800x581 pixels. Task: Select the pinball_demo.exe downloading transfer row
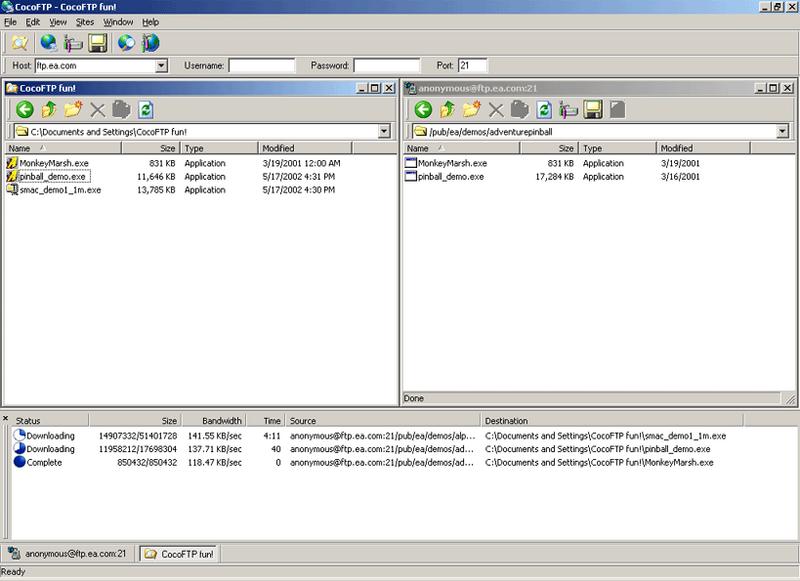point(403,449)
